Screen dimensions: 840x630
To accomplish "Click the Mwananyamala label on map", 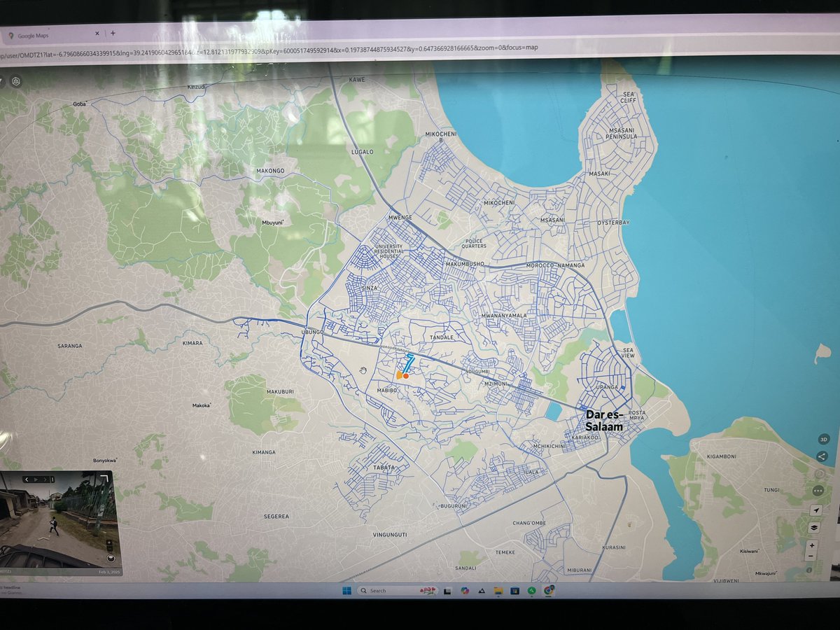I will click(x=503, y=316).
